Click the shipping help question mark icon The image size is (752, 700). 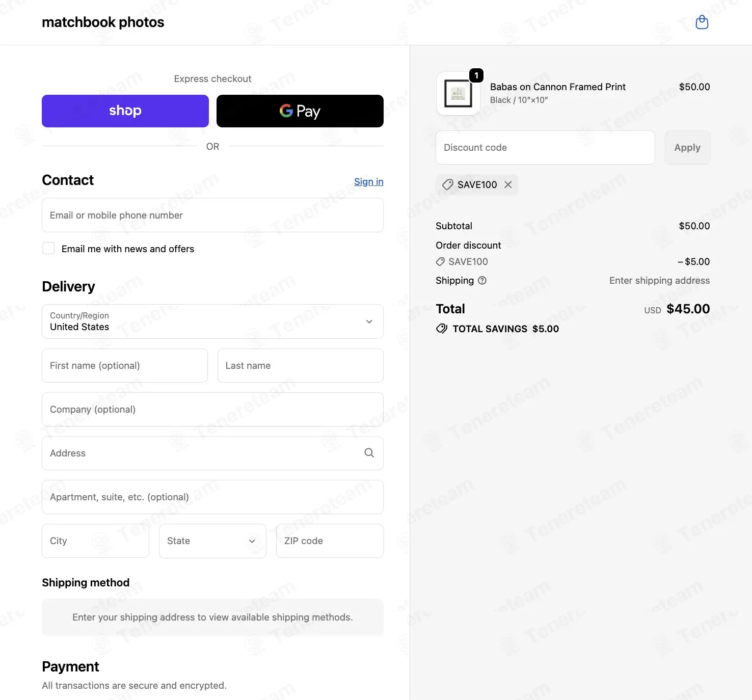coord(482,280)
